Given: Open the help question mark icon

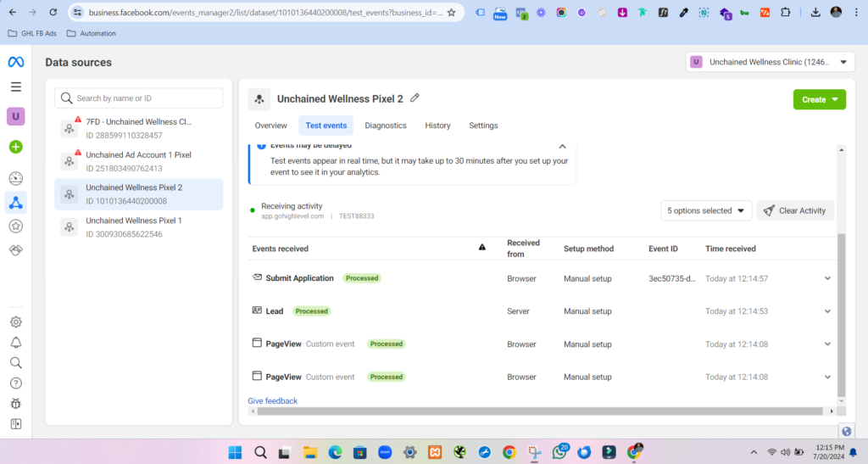Looking at the screenshot, I should pos(15,383).
